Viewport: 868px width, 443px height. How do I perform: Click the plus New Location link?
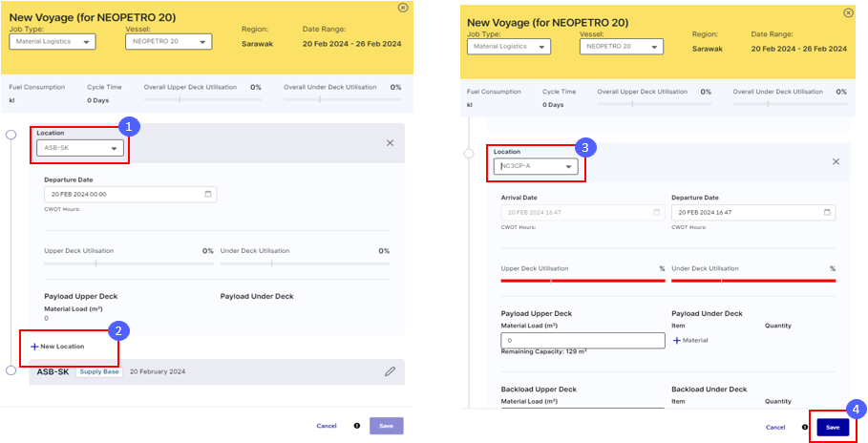57,346
